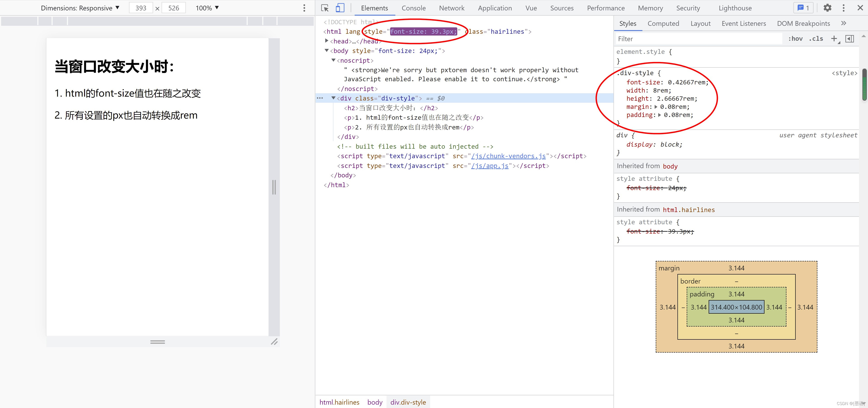Viewport: 868px width, 408px height.
Task: Toggle .cls element classes panel
Action: [x=816, y=39]
